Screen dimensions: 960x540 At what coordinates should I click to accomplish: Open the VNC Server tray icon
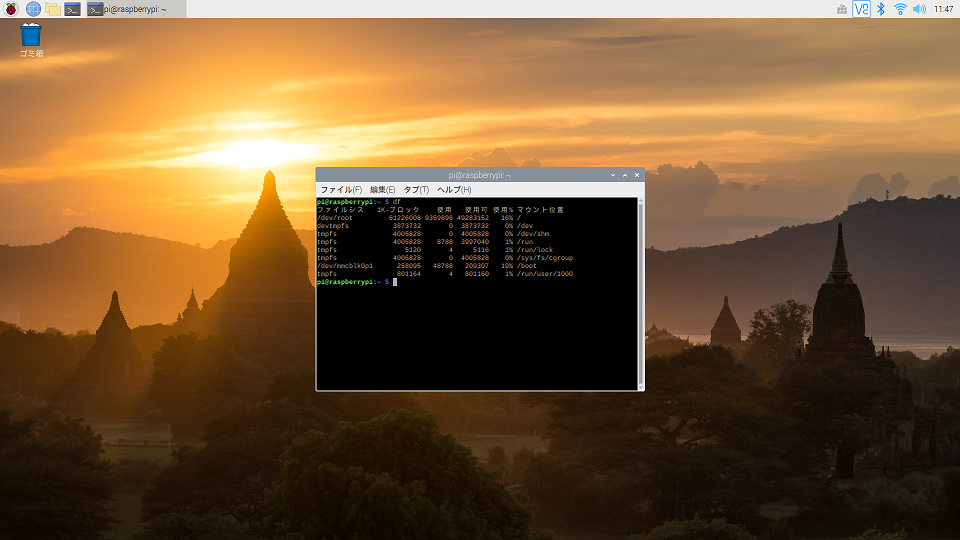coord(861,9)
